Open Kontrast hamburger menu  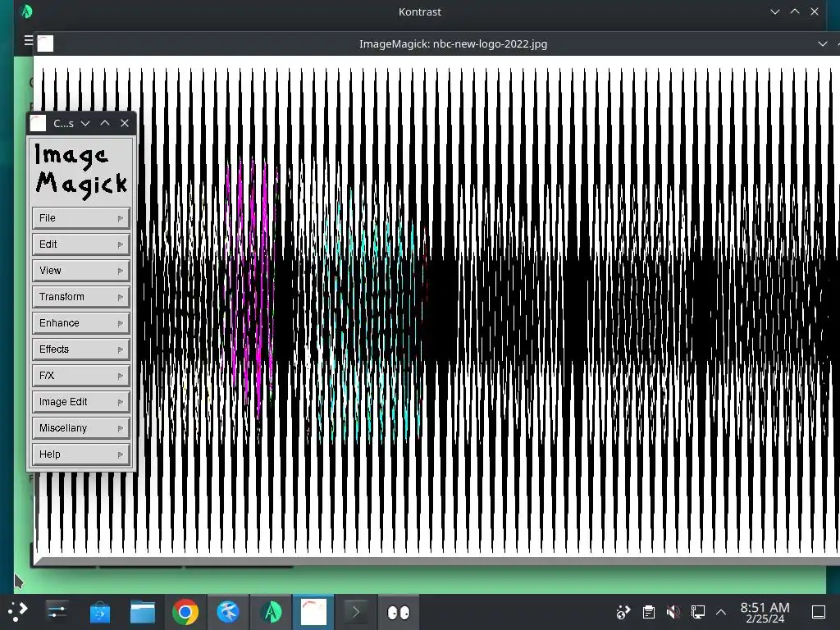(29, 40)
